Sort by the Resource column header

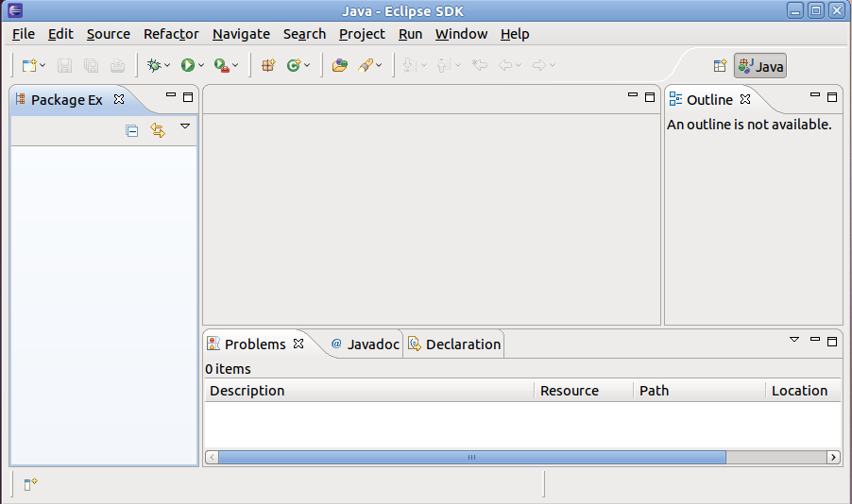[584, 391]
